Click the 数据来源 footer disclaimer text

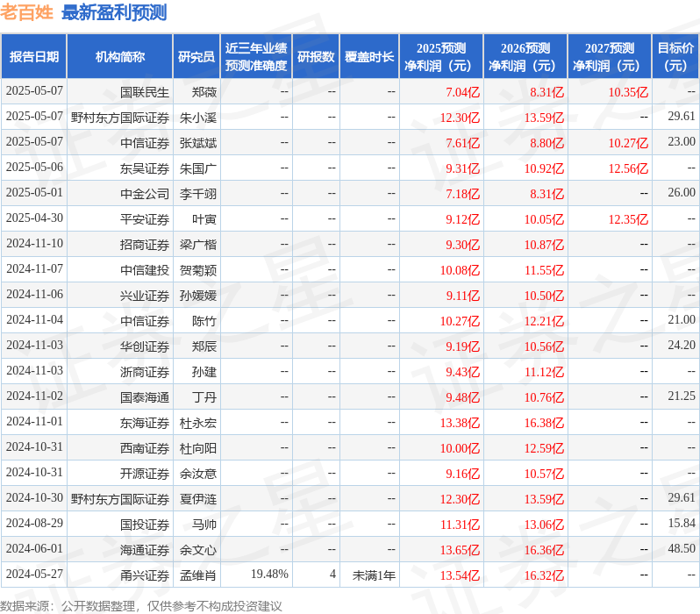point(141,606)
